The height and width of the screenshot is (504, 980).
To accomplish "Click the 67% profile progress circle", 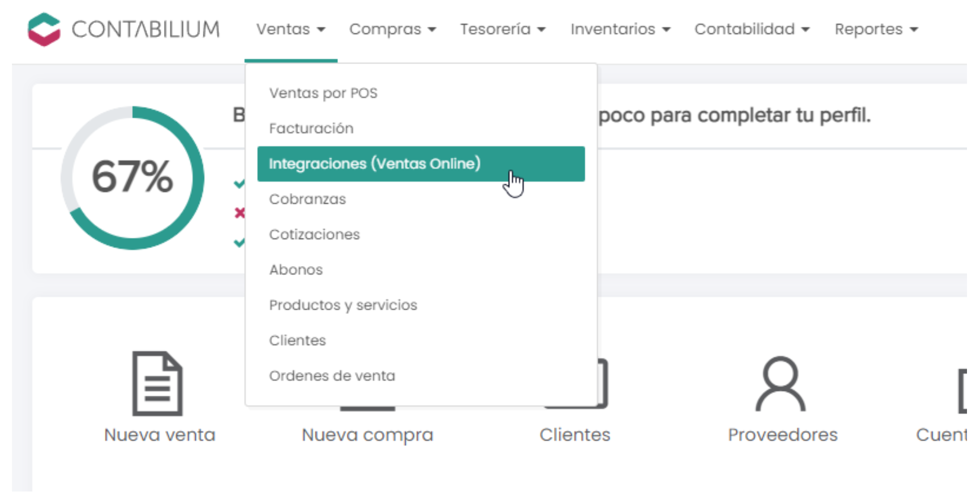I will coord(132,178).
